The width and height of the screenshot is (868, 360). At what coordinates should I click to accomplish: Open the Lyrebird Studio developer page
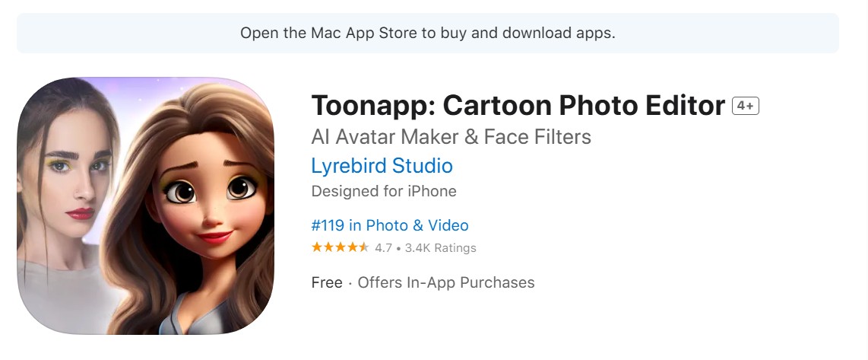click(x=382, y=165)
